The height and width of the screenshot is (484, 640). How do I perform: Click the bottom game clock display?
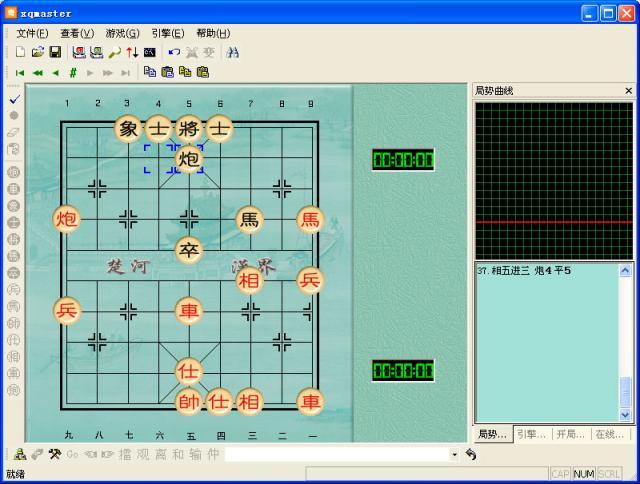tap(403, 371)
